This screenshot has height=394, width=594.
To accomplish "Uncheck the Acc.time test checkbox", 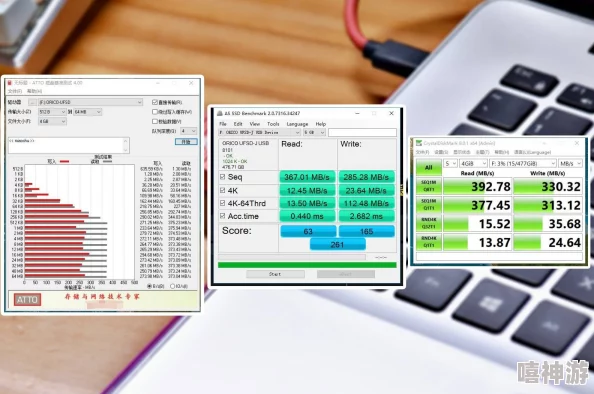I will (222, 216).
